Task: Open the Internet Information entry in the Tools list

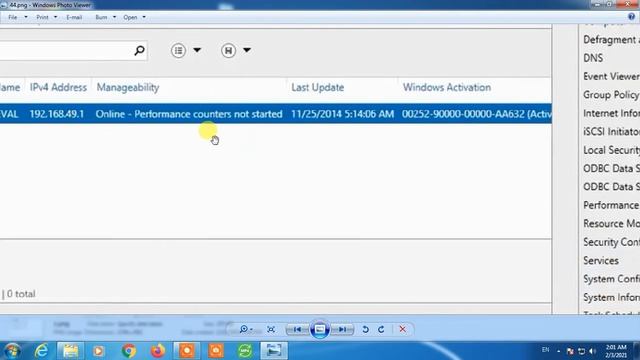Action: [611, 113]
